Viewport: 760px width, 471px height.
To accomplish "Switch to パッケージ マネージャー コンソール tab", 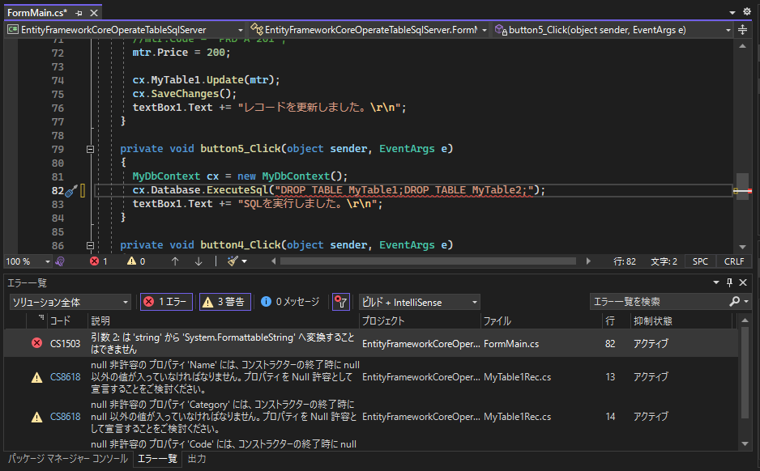I will click(66, 459).
